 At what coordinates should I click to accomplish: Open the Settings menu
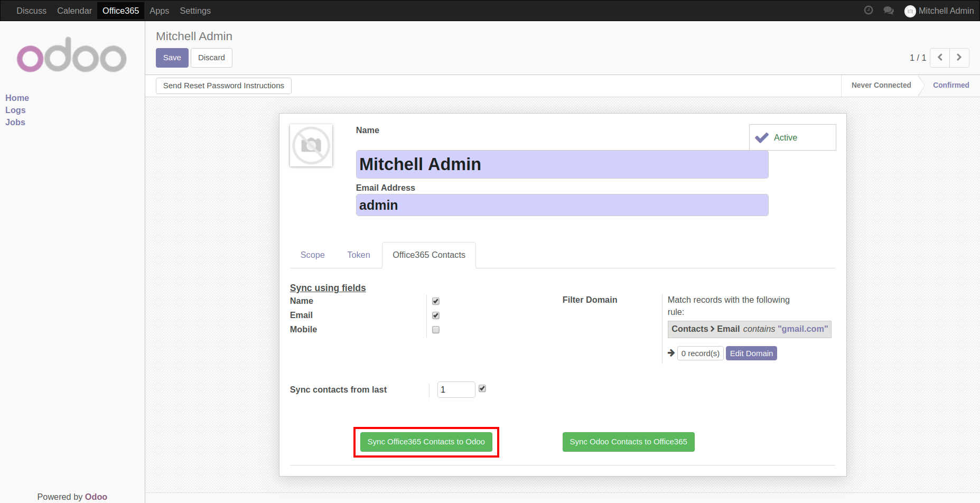[195, 11]
